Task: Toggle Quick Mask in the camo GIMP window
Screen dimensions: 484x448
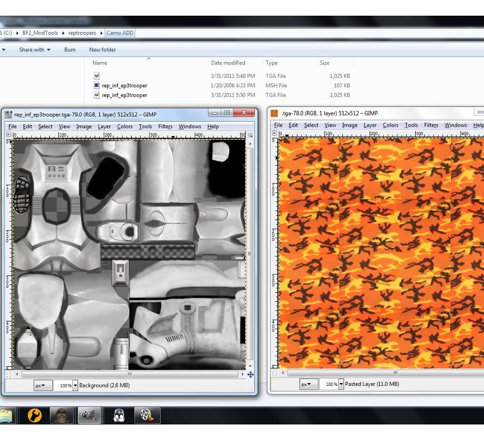Action: click(x=274, y=373)
